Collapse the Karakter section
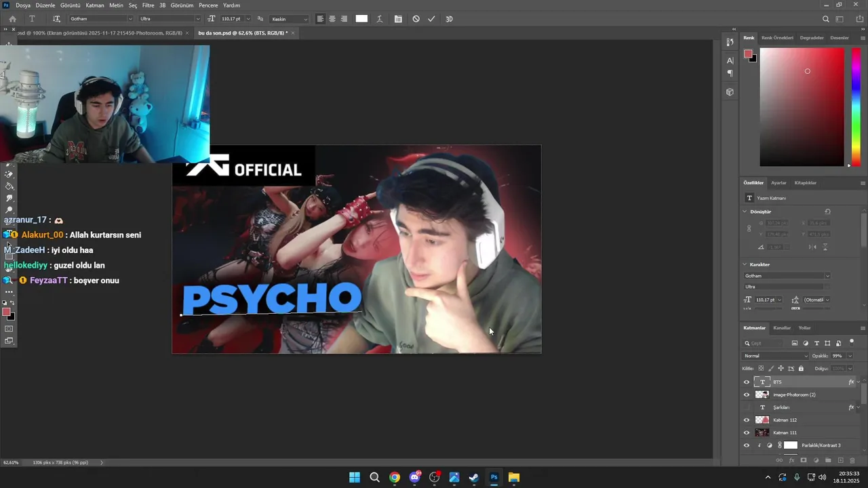The width and height of the screenshot is (868, 488). point(745,264)
